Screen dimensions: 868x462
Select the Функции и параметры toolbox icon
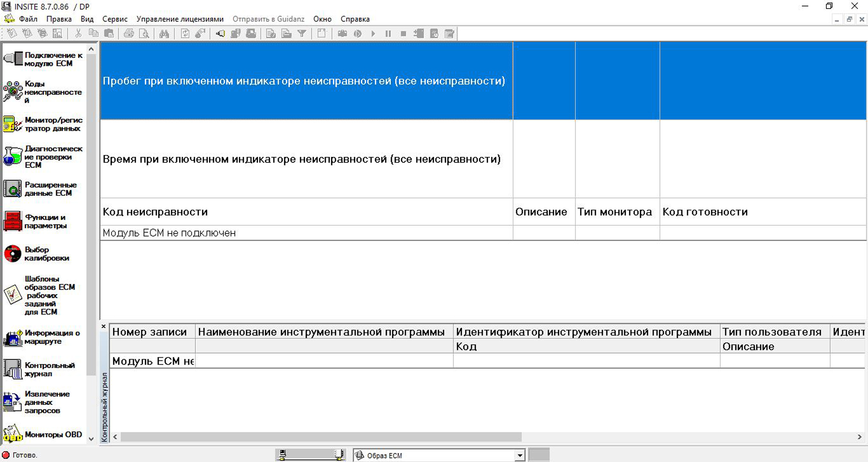(13, 221)
